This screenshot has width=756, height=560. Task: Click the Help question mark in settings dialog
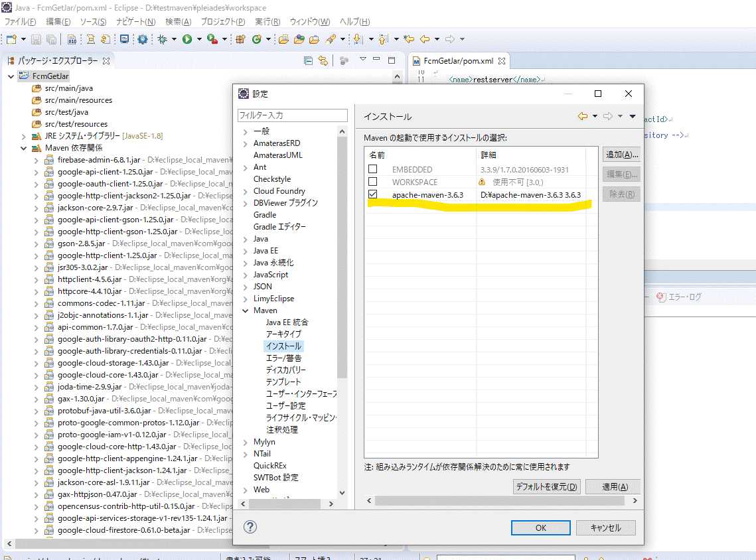coord(250,527)
